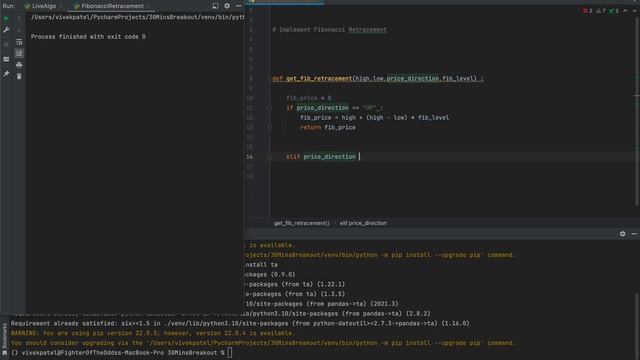Open Run panel settings with the gear icon

pos(227,6)
